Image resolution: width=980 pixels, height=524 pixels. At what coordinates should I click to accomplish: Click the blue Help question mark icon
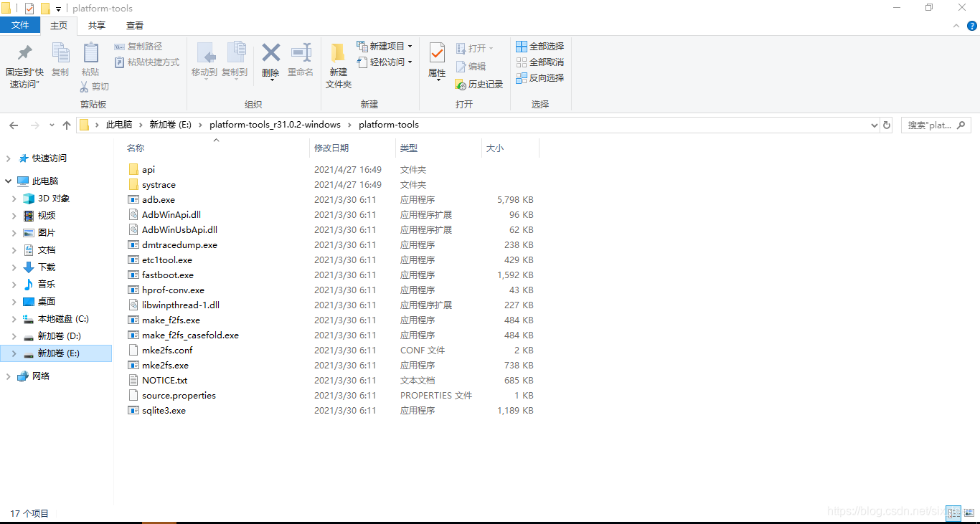pos(972,26)
